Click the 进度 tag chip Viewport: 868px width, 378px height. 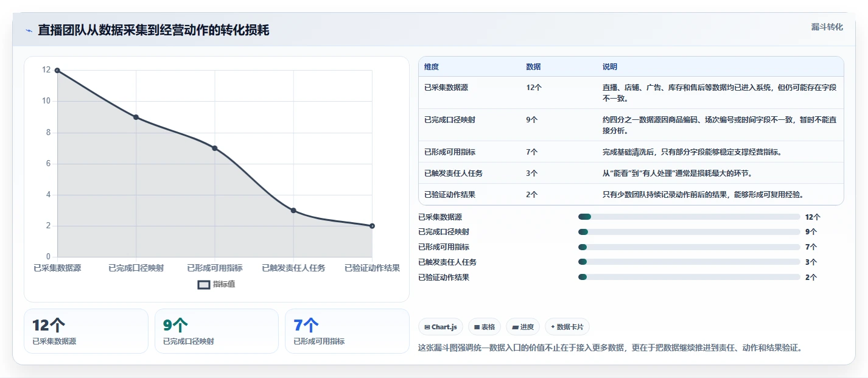coord(523,327)
